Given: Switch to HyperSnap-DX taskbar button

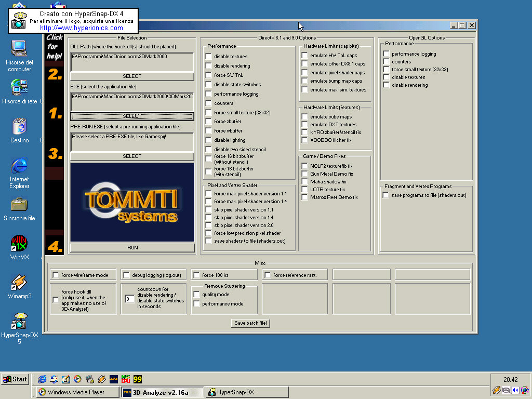Looking at the screenshot, I should (247, 392).
